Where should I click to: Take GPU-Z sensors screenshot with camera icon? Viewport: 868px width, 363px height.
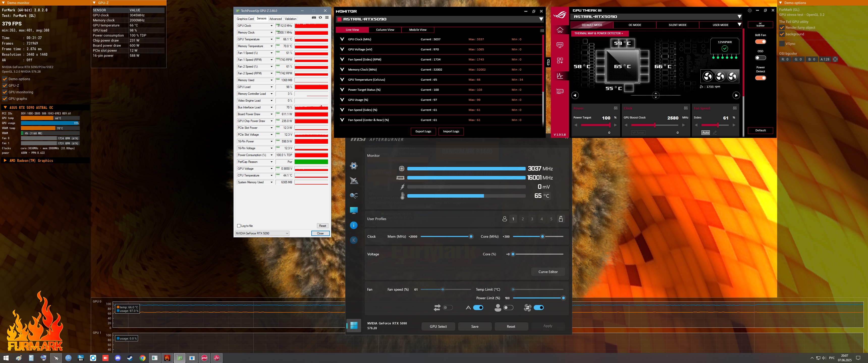[314, 17]
